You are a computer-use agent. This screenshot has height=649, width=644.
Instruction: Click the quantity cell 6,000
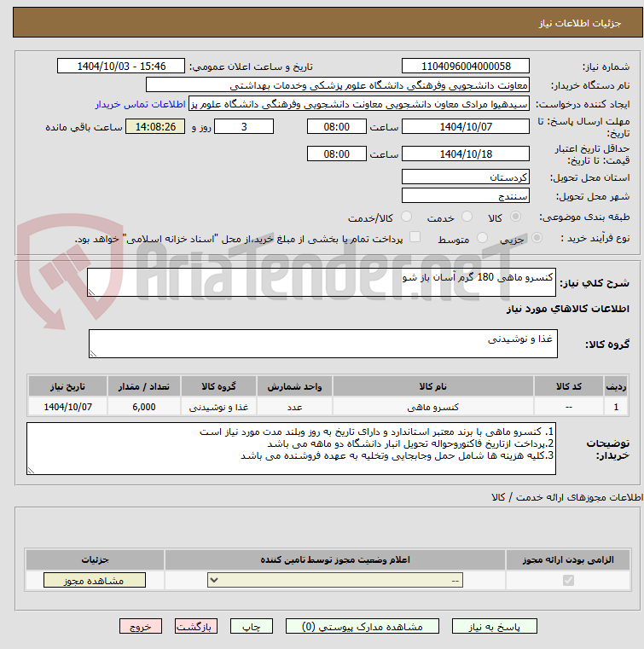(144, 407)
